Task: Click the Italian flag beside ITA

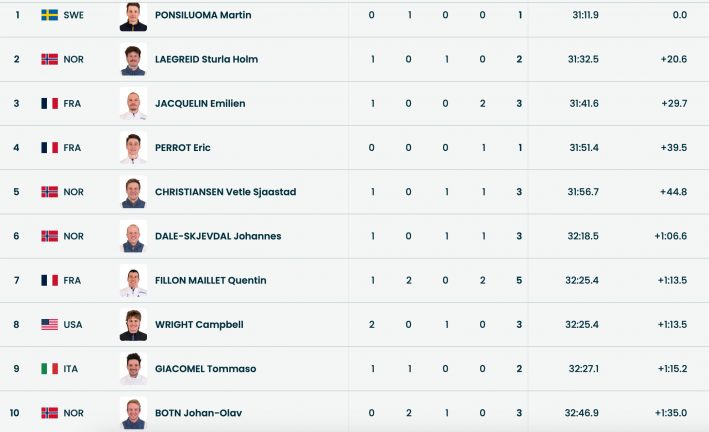Action: coord(49,368)
